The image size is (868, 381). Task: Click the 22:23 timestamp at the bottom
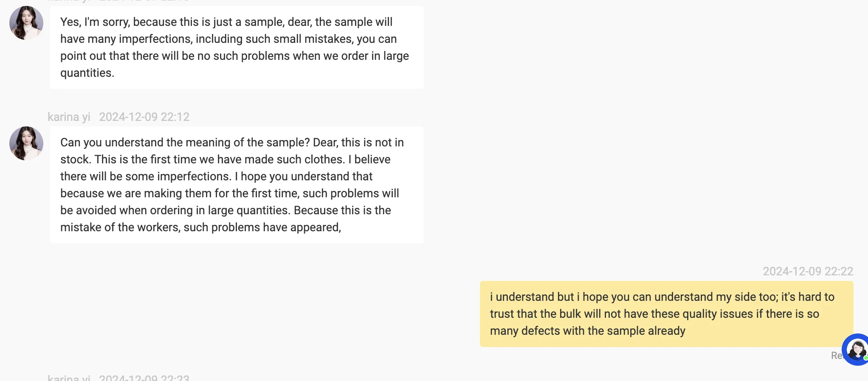144,378
